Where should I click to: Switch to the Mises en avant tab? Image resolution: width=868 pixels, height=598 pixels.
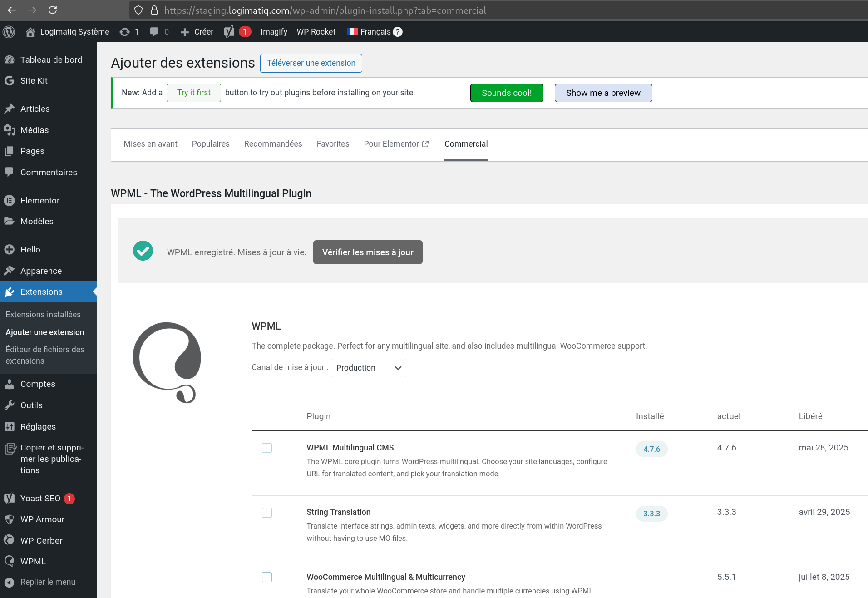[151, 144]
